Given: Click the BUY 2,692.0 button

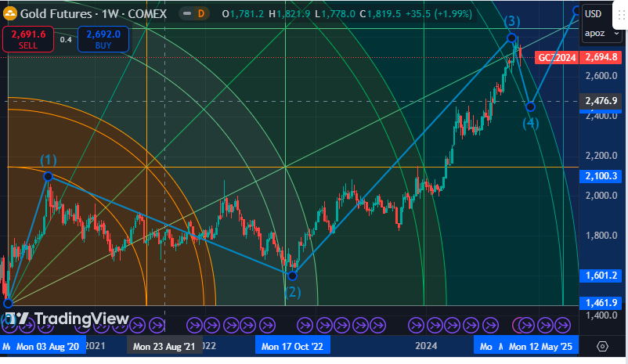Looking at the screenshot, I should coord(103,39).
